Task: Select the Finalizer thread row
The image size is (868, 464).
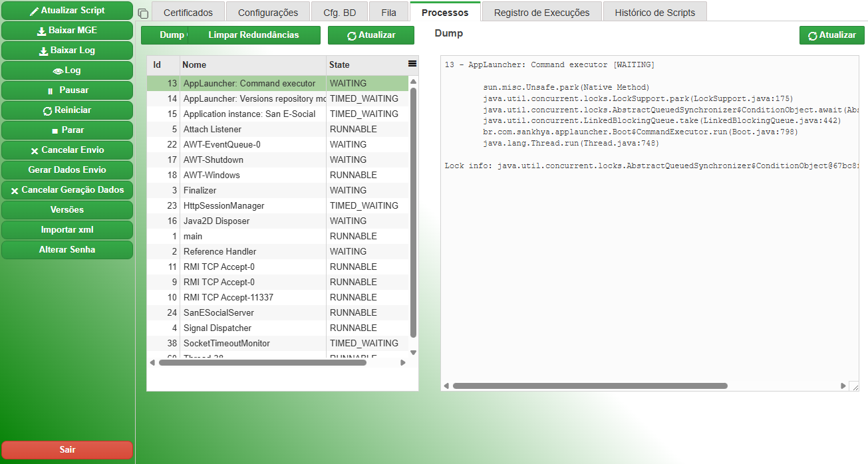Action: point(278,191)
